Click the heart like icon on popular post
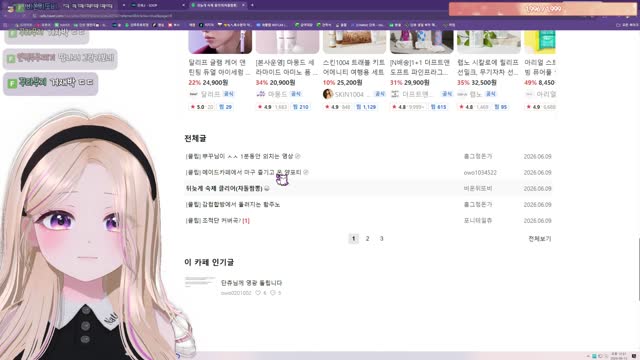 pyautogui.click(x=258, y=293)
